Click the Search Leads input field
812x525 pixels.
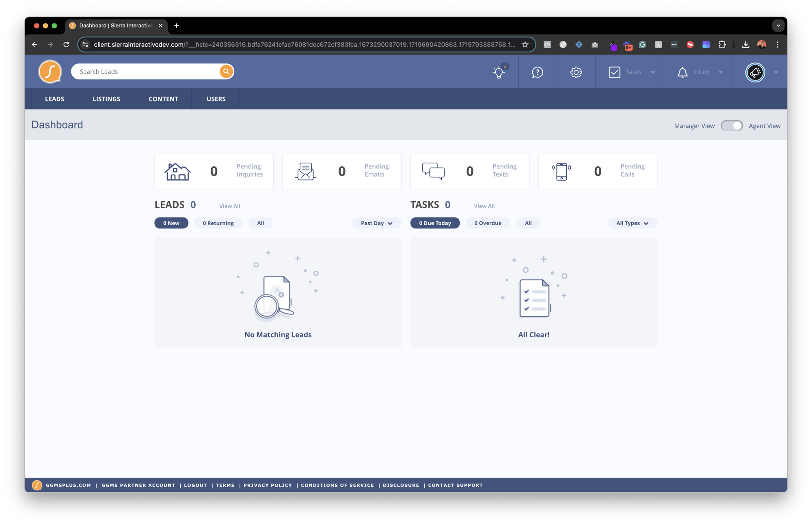146,71
